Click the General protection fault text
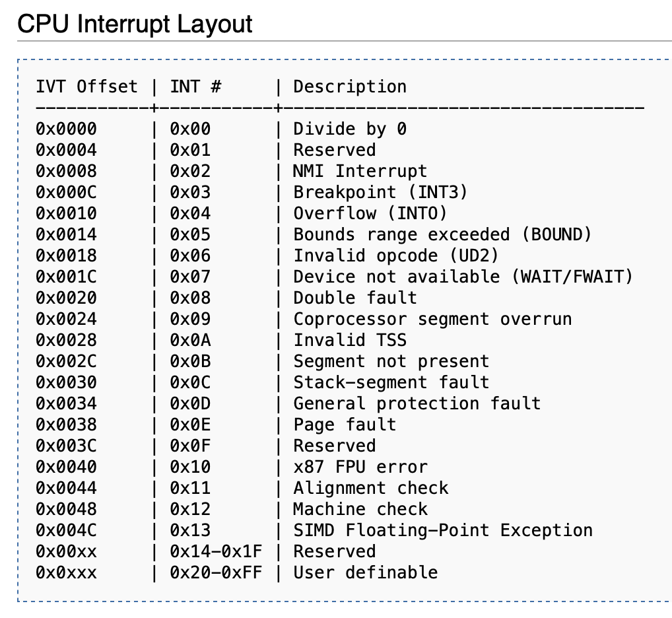 [417, 403]
